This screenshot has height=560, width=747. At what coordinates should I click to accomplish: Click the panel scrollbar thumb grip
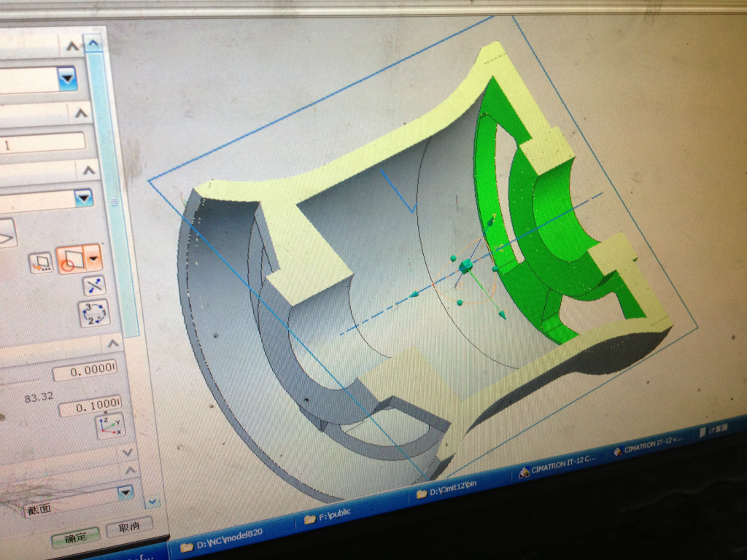click(114, 202)
